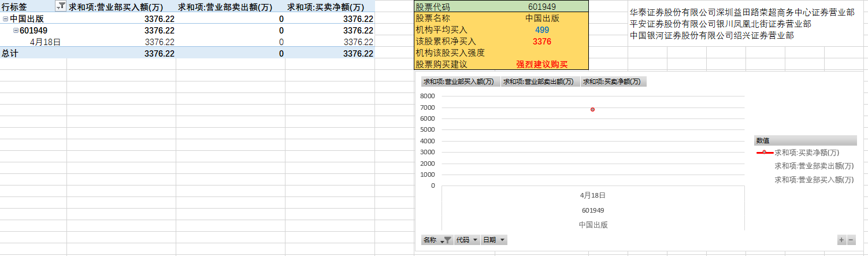Screen dimensions: 868x256
Task: Click the 1000 axis label in chart
Action: click(x=427, y=175)
